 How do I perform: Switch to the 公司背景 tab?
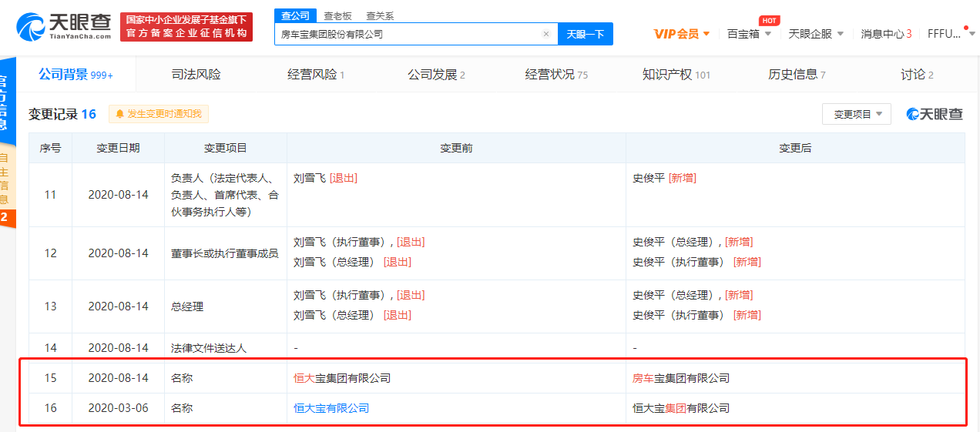point(76,75)
